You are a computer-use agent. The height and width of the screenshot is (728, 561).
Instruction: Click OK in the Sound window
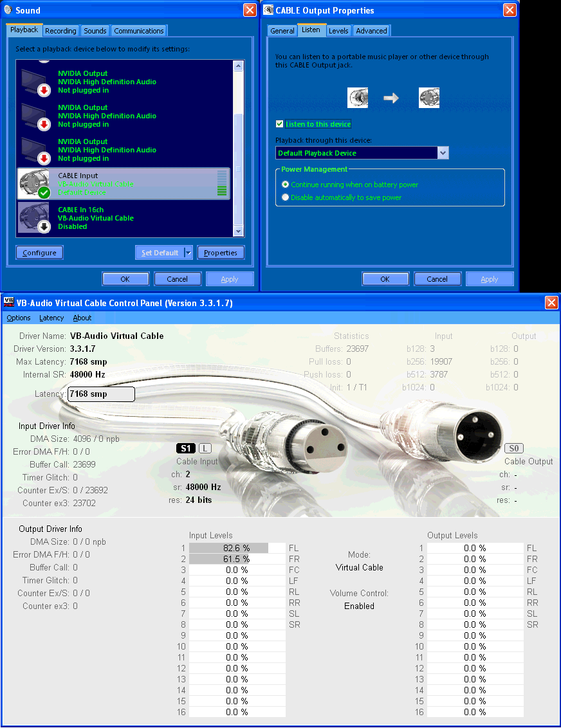[125, 279]
